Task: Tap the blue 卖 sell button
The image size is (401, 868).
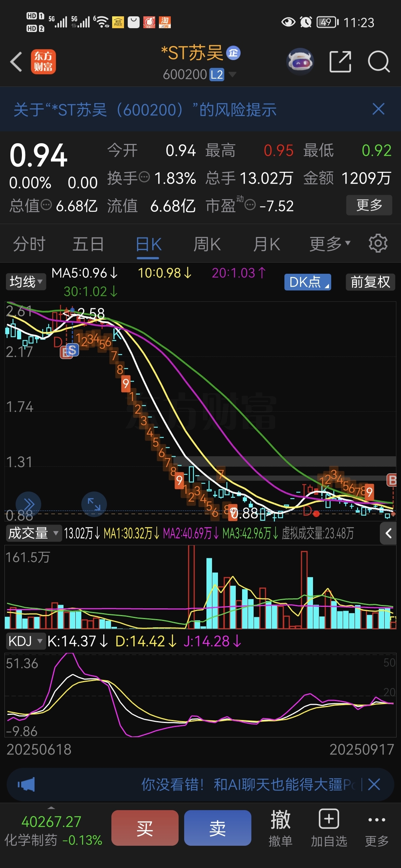Action: click(218, 828)
